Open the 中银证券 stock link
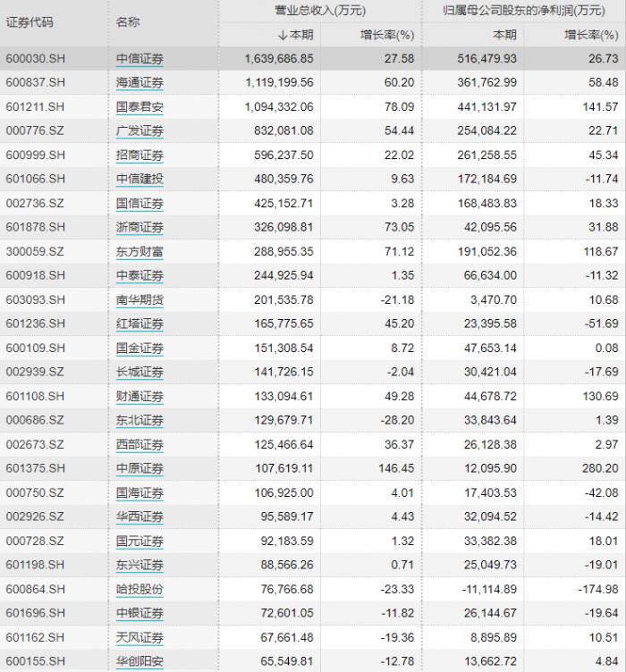The width and height of the screenshot is (626, 672). [x=140, y=613]
